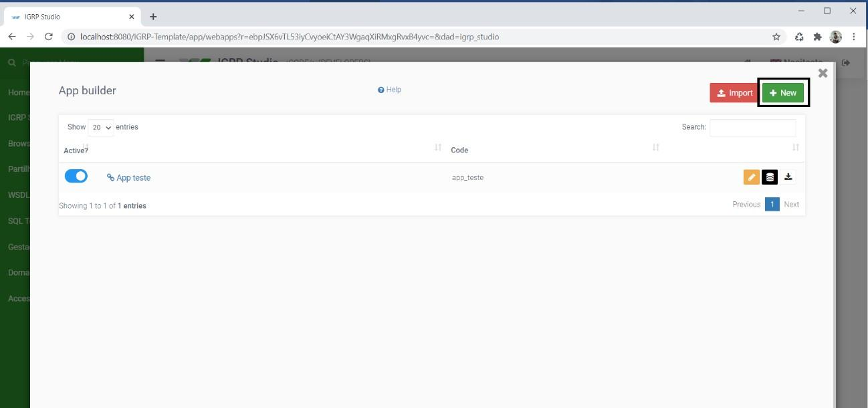868x408 pixels.
Task: Close the App builder modal
Action: 823,73
